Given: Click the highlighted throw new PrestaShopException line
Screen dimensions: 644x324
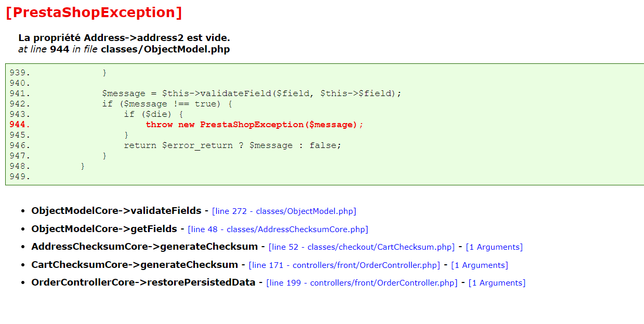Looking at the screenshot, I should [x=255, y=125].
